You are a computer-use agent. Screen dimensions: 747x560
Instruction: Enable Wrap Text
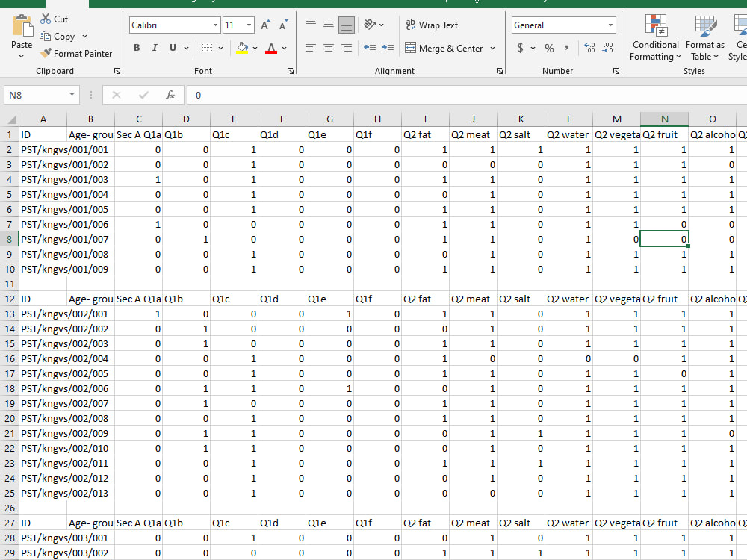(432, 25)
